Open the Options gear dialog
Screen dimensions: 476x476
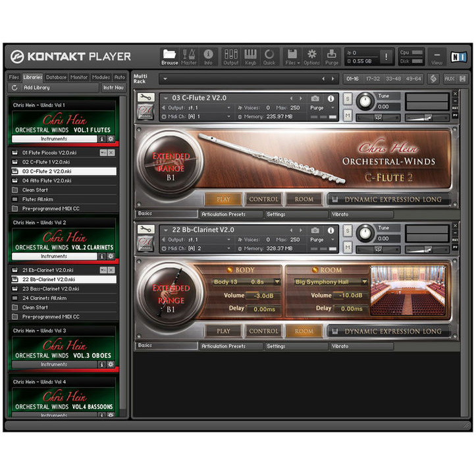pyautogui.click(x=312, y=57)
